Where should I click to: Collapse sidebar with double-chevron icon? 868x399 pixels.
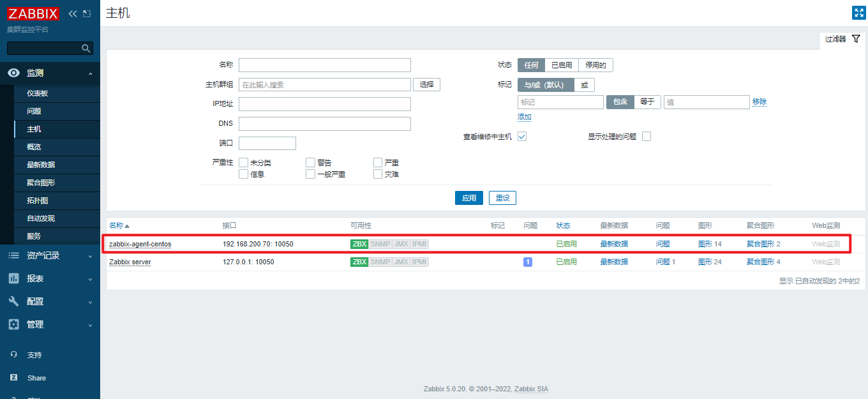[x=72, y=13]
